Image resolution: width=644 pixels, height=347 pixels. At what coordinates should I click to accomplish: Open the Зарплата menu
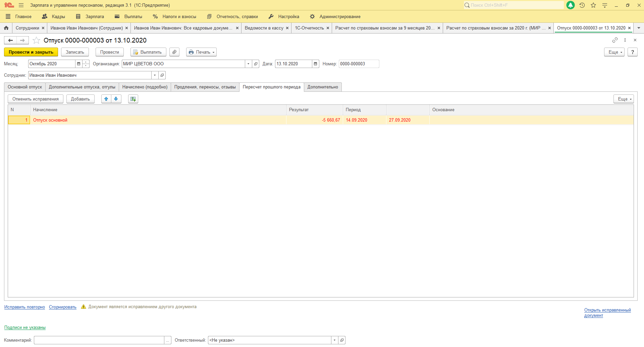coord(90,16)
